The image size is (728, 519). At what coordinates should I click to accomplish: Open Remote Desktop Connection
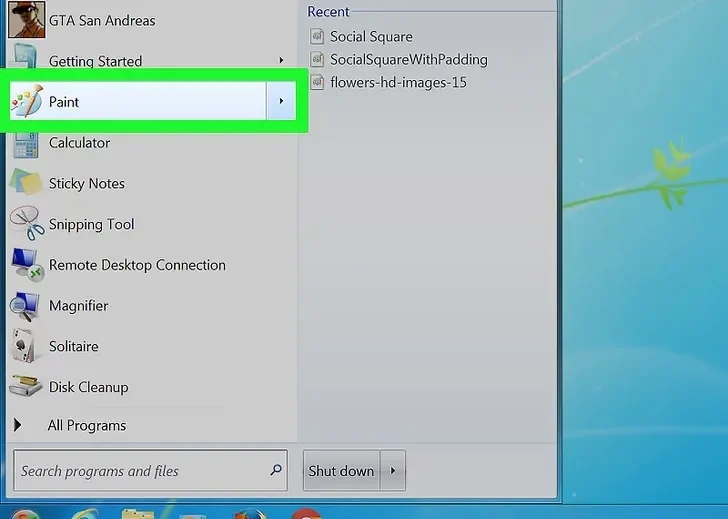coord(136,265)
